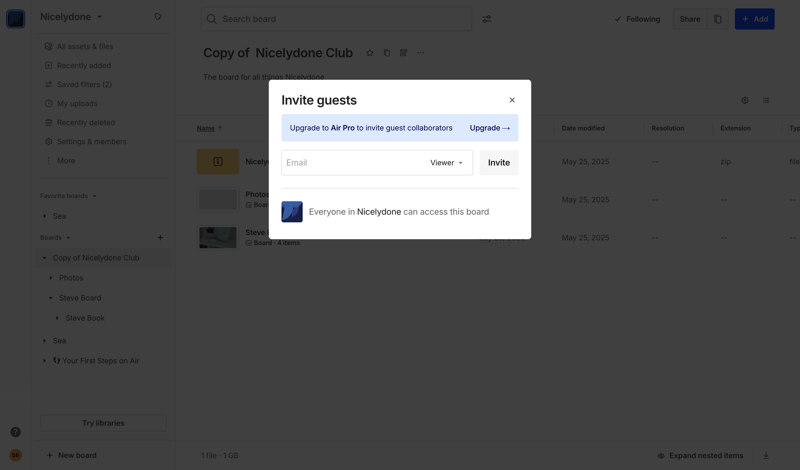Click the Invite button

498,163
